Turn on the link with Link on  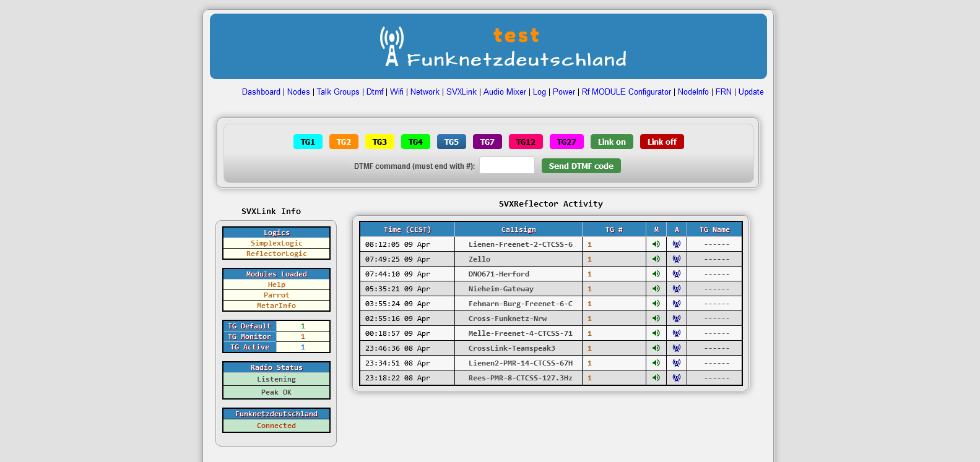[x=612, y=142]
